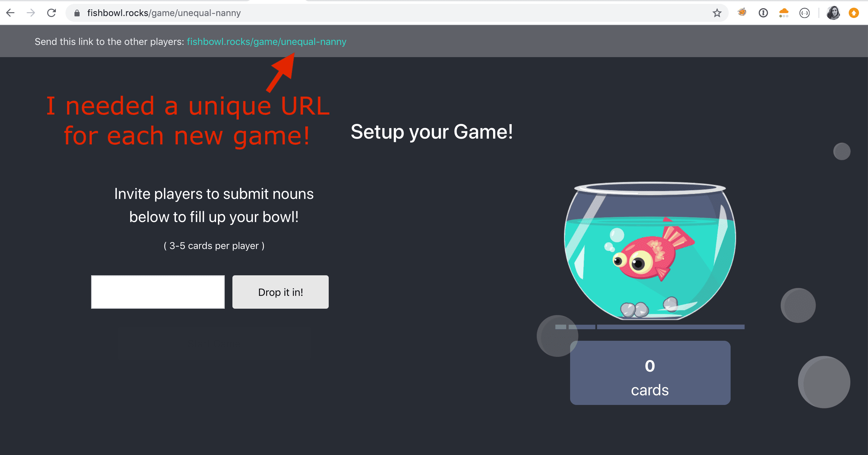
Task: Bookmark this page with the star icon
Action: 717,13
